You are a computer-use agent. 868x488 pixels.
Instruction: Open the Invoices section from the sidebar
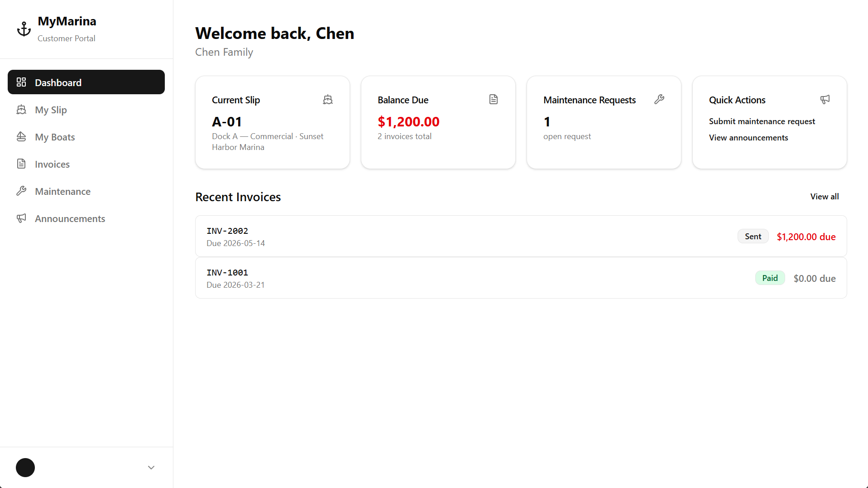52,164
